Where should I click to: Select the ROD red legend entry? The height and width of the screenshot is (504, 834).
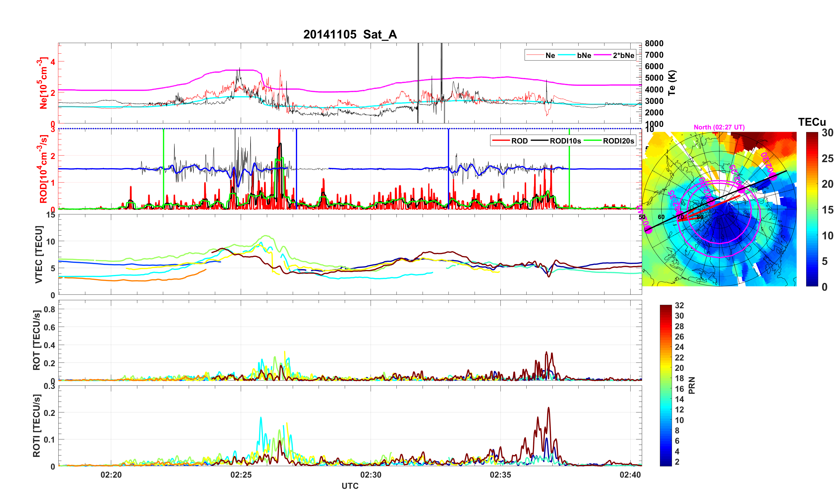(519, 141)
